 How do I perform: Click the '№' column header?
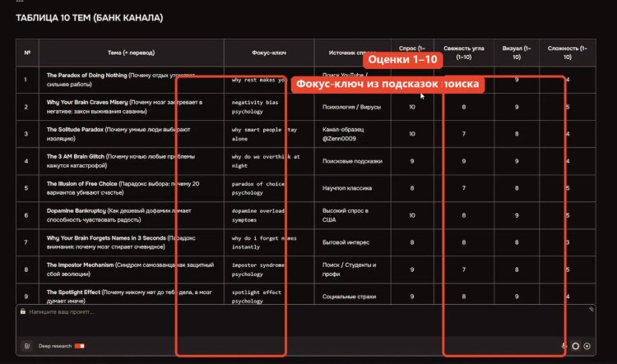27,53
